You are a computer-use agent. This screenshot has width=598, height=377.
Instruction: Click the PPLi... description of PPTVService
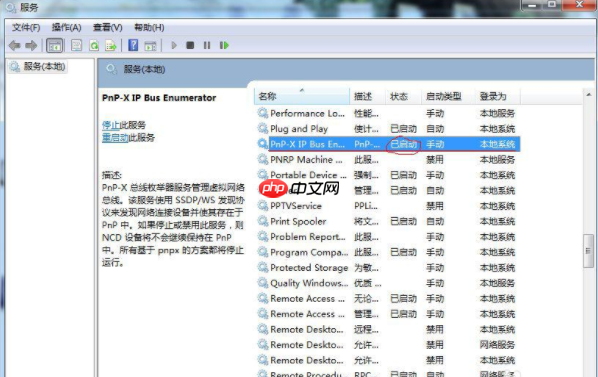(366, 206)
